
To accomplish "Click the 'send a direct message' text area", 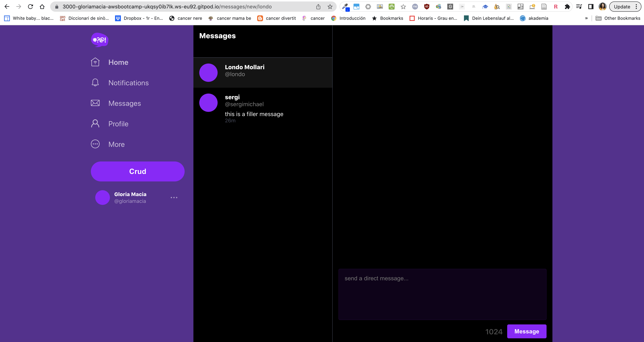I will tap(442, 294).
